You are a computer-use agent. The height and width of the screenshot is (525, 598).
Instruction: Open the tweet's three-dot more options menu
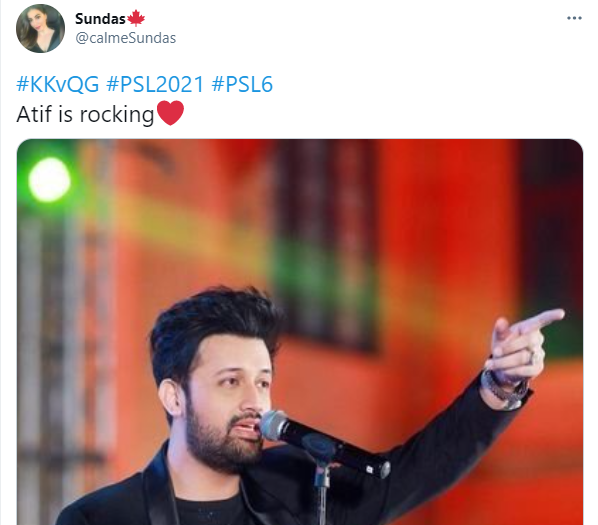574,18
